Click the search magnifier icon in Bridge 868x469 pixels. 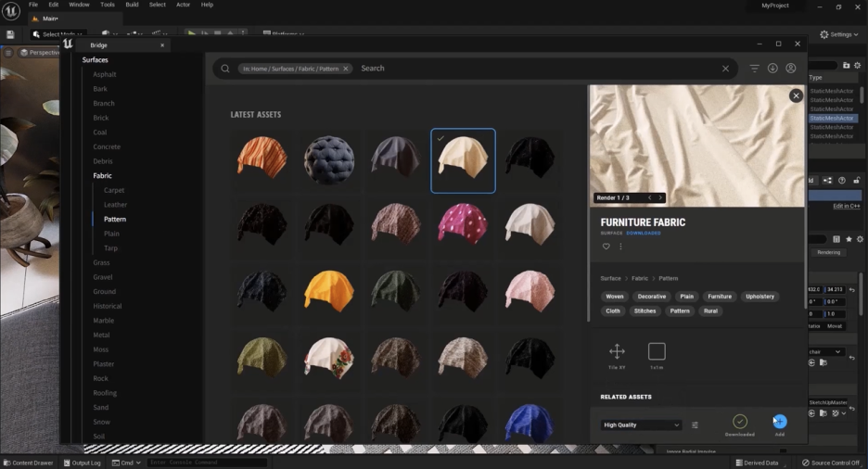pyautogui.click(x=225, y=69)
